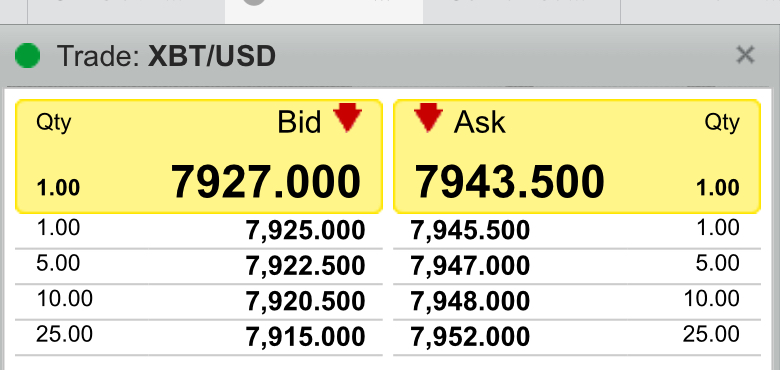
Task: Select the 7,920.500 bid price
Action: (x=305, y=302)
